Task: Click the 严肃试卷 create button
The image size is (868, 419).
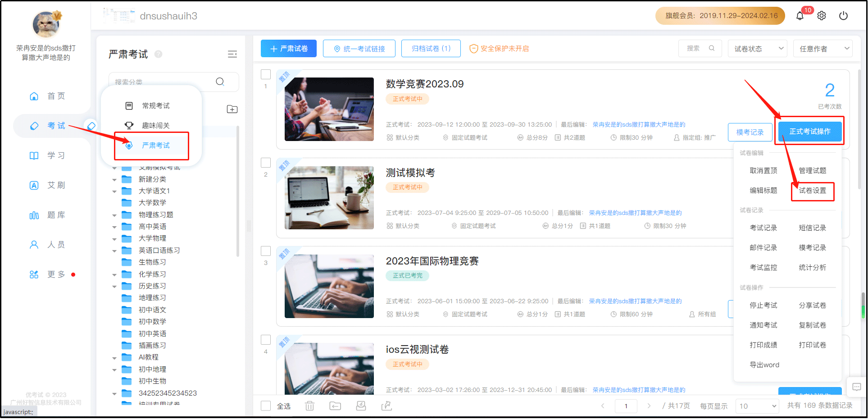Action: (289, 48)
